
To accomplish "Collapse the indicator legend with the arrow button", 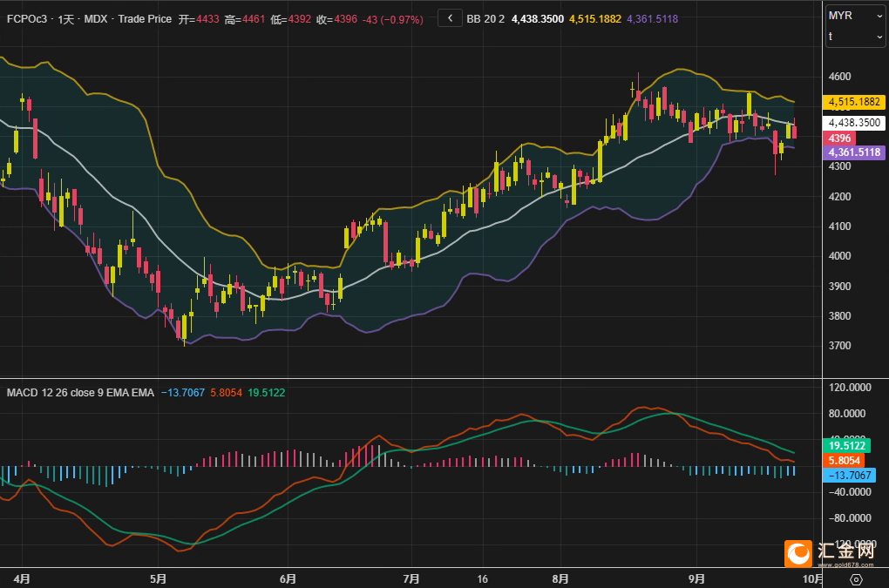I will tap(450, 18).
